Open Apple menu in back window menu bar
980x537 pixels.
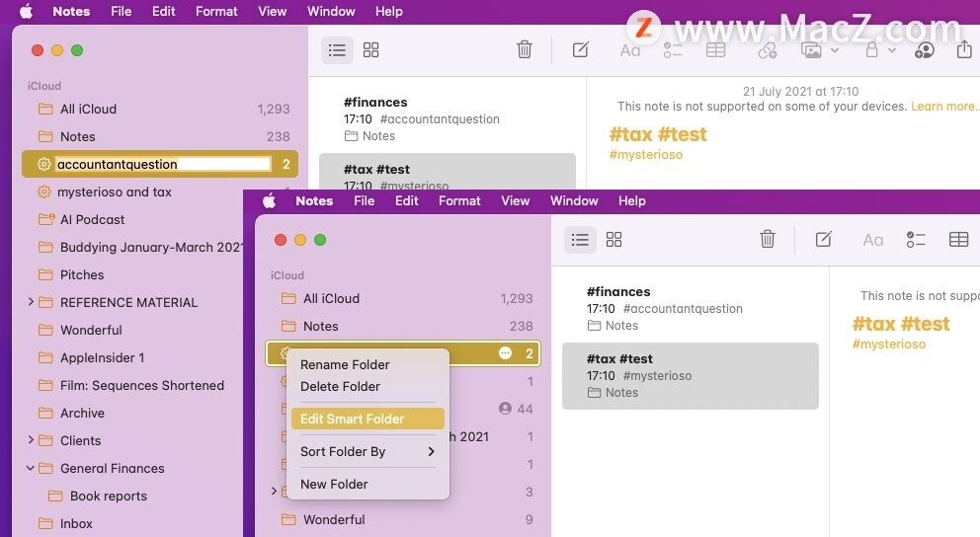(27, 11)
